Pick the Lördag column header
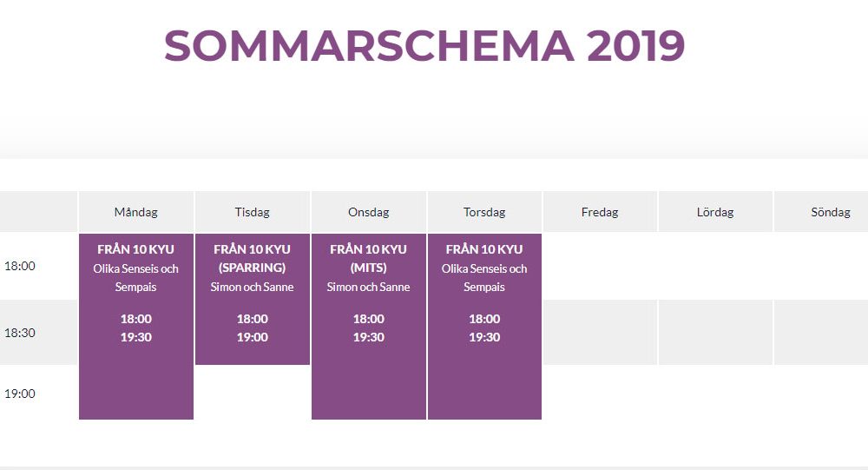 (x=715, y=212)
